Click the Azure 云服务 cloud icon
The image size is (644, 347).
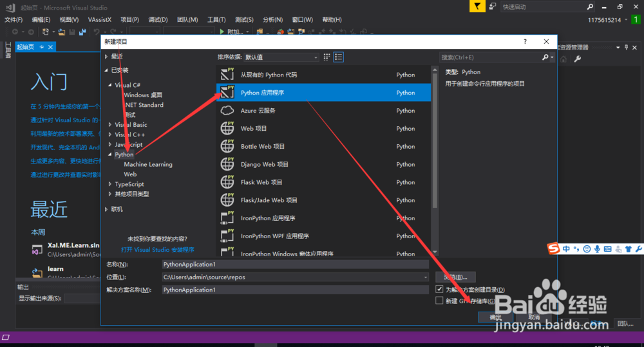[x=227, y=111]
